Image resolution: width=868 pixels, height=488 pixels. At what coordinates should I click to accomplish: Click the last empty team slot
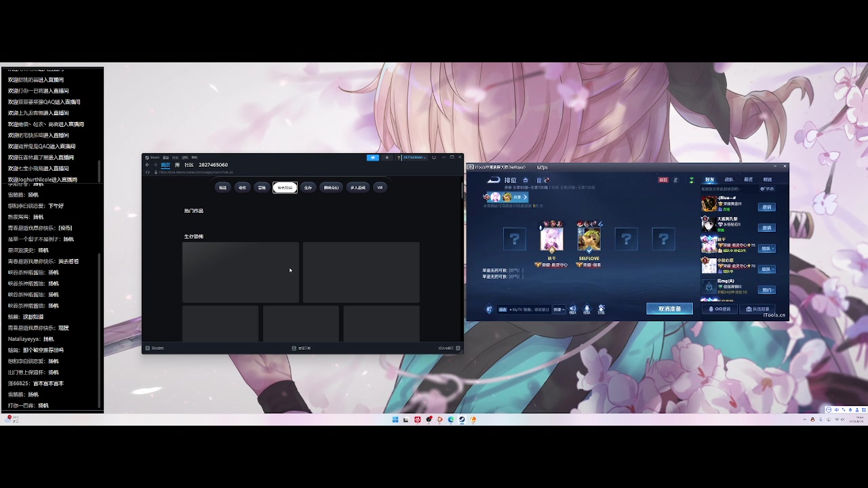663,239
